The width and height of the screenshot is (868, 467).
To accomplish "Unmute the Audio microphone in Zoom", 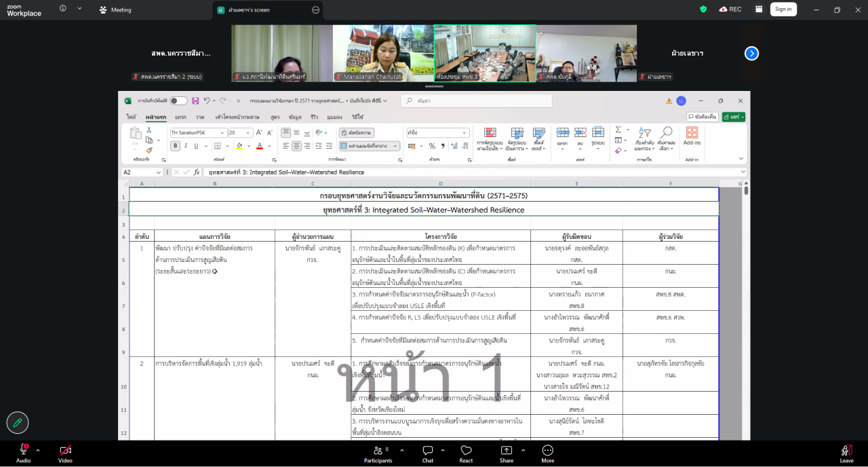I will [23, 451].
